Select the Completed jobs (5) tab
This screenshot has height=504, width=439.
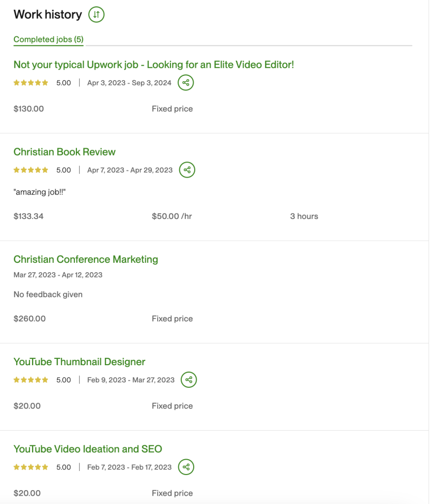click(48, 39)
